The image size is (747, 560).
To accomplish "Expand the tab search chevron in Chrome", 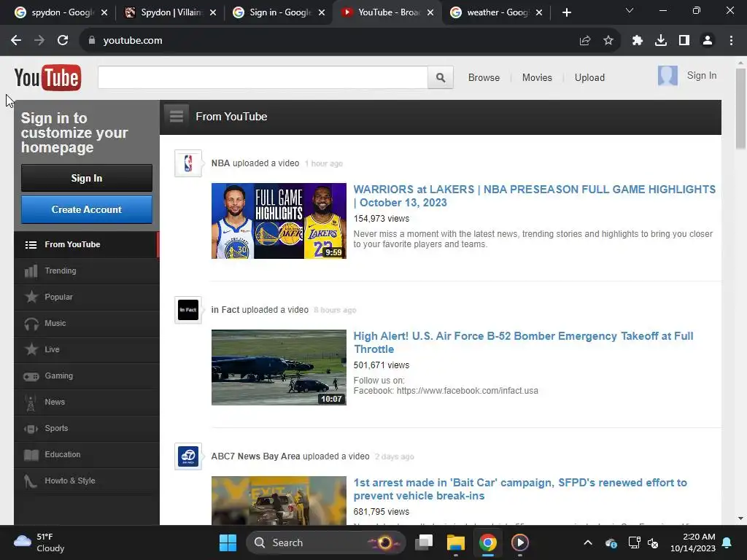I will pos(630,10).
